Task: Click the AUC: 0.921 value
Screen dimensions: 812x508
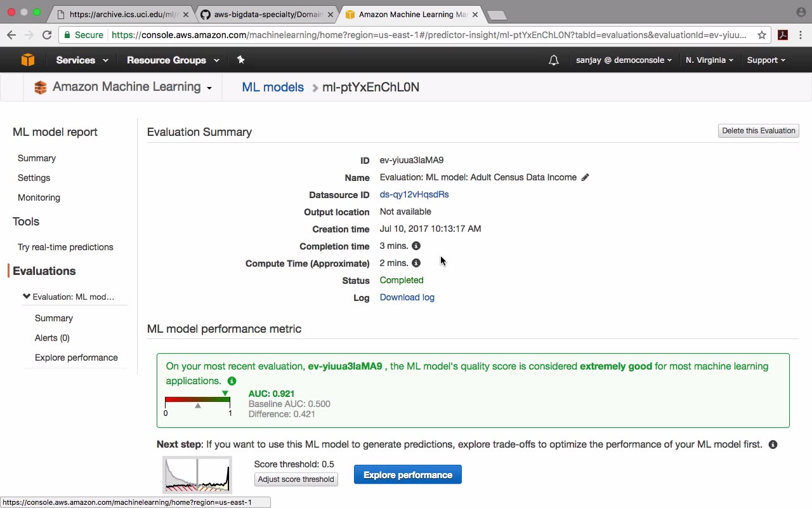Action: (x=272, y=394)
